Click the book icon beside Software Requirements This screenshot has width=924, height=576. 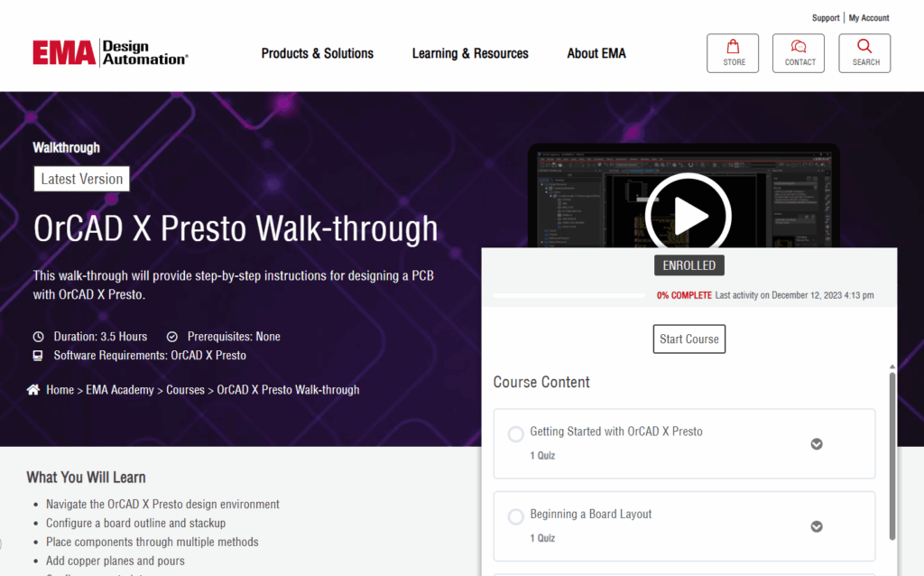38,355
